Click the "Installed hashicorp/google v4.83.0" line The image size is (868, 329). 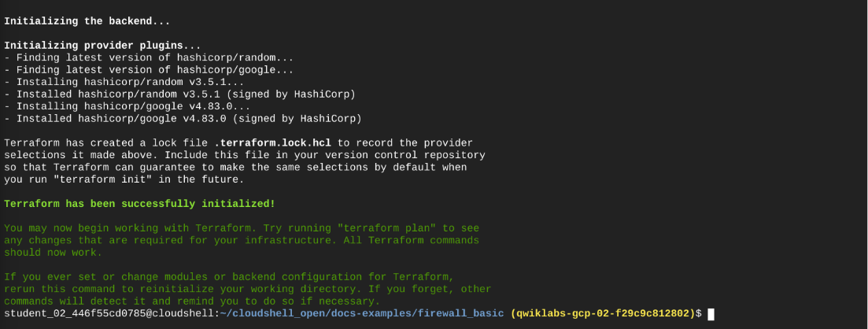(181, 118)
